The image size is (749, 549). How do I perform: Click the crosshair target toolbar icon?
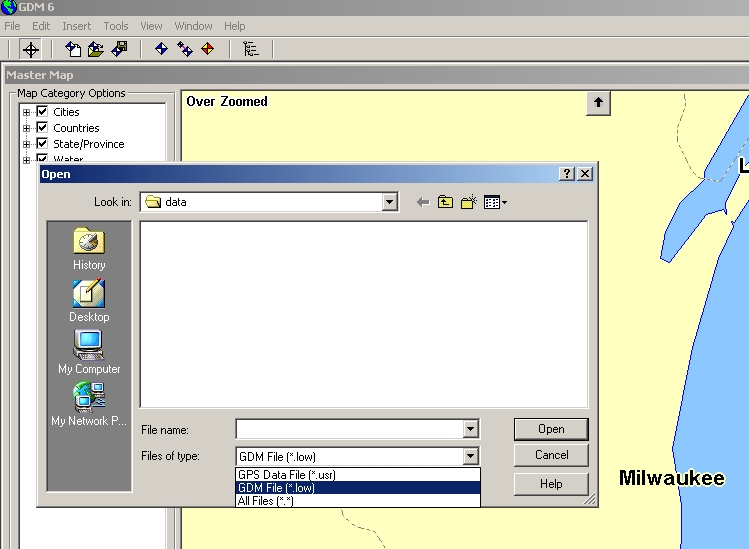pos(31,49)
